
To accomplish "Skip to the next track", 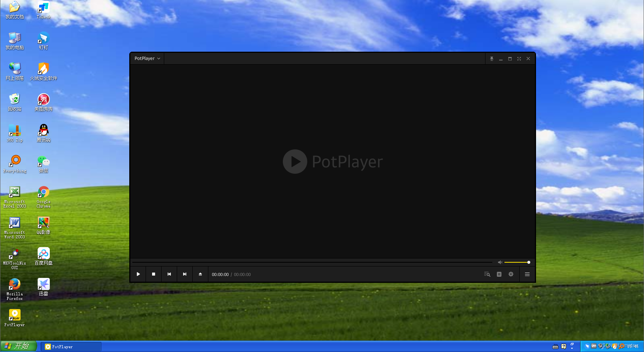I will coord(185,274).
